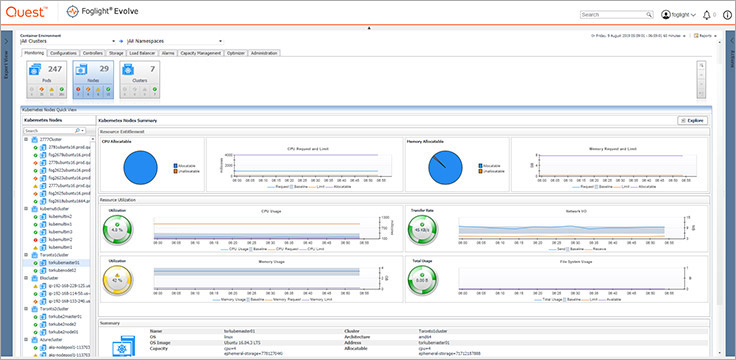Click the Transfer Rate 45 KB/s gauge
736x360 pixels.
coord(422,230)
